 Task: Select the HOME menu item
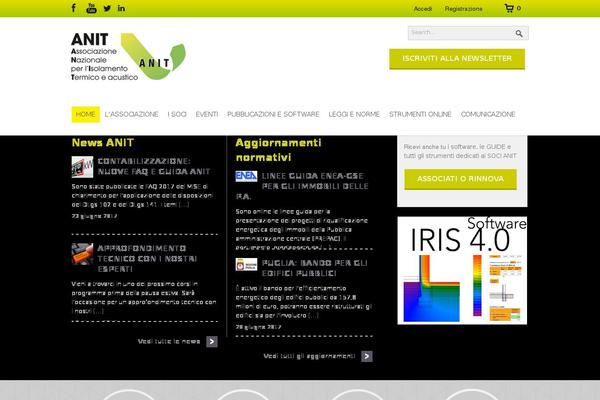coord(86,114)
